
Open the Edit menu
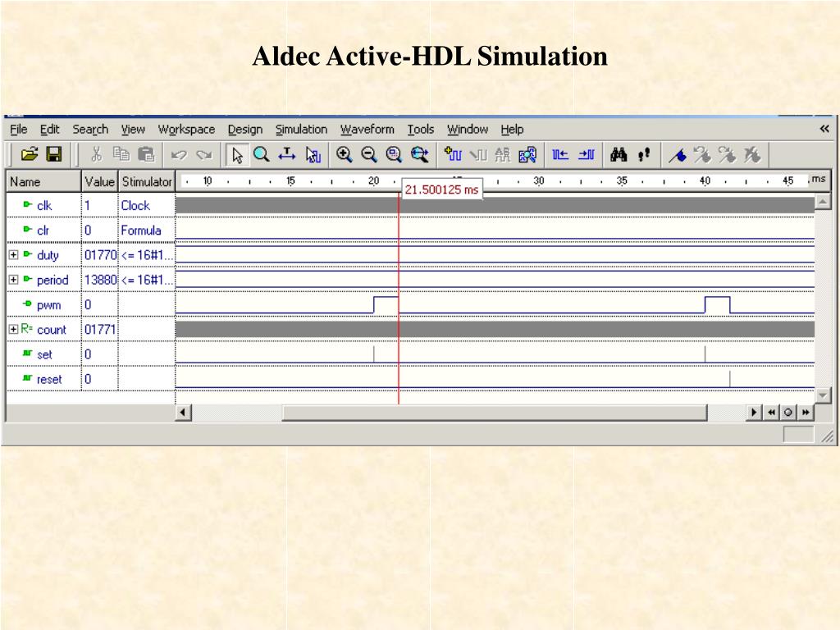[49, 129]
